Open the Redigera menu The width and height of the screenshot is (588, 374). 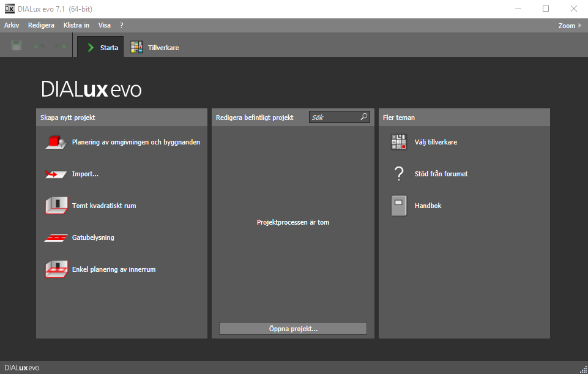[x=41, y=25]
